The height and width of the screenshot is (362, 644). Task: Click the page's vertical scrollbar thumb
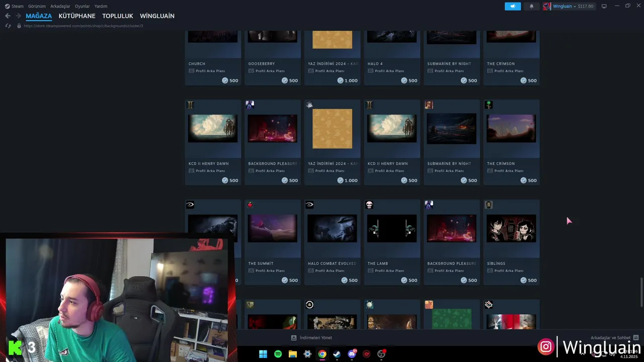coord(641,291)
